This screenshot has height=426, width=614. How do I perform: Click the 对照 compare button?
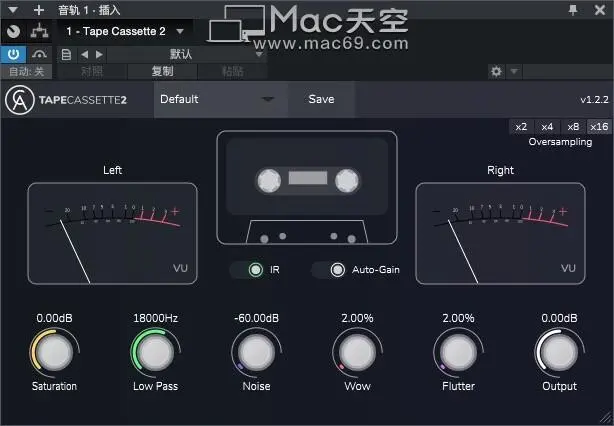point(92,72)
